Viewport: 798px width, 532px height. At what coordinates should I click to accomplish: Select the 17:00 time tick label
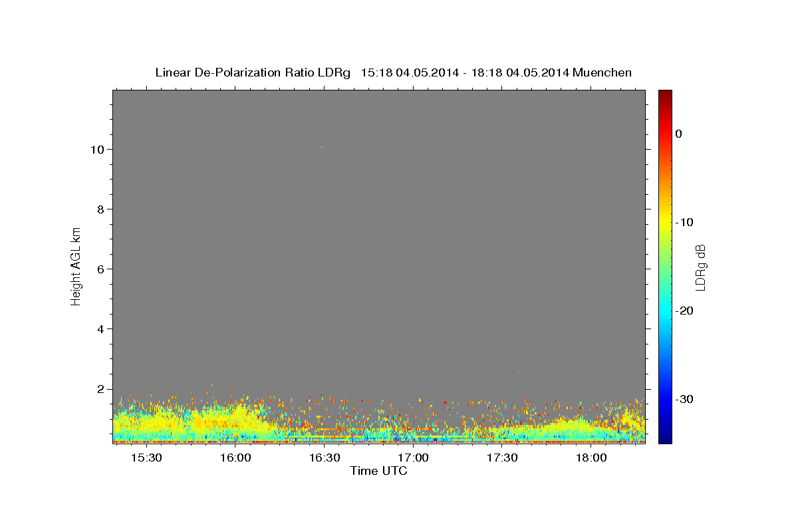pos(413,458)
